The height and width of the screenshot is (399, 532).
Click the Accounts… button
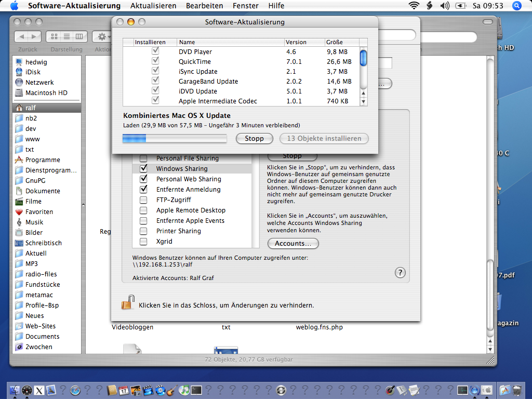click(x=293, y=244)
